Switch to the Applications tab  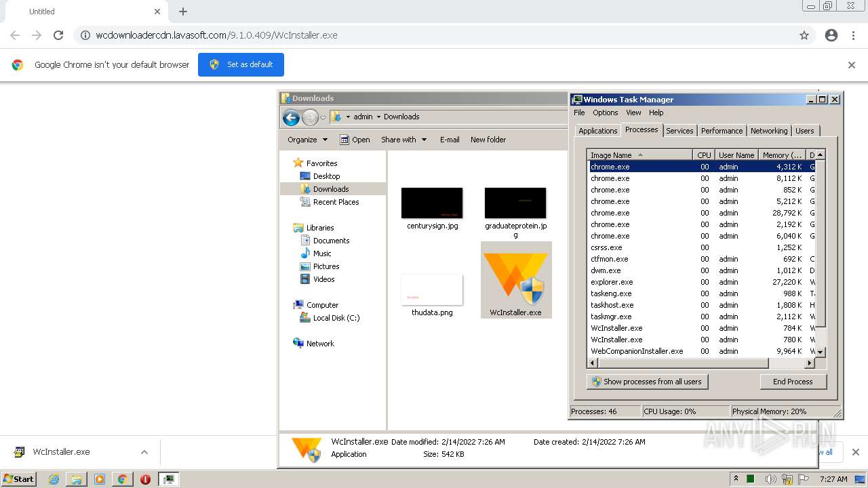point(597,131)
